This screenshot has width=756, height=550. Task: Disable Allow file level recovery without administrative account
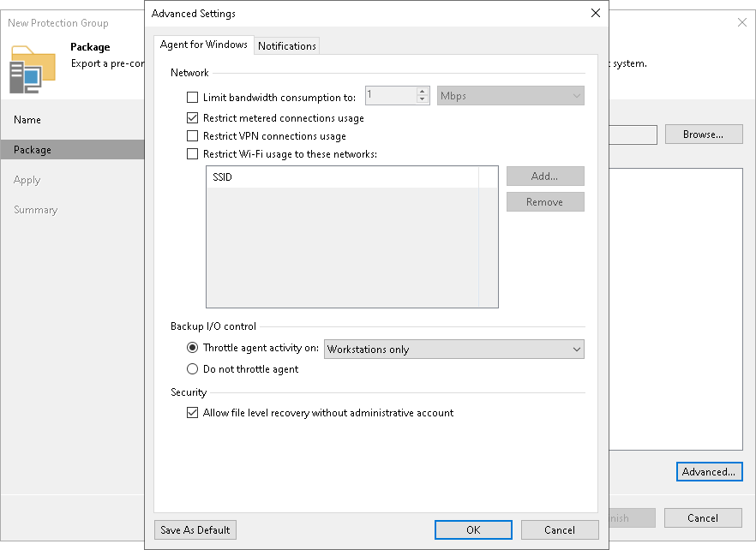[193, 412]
